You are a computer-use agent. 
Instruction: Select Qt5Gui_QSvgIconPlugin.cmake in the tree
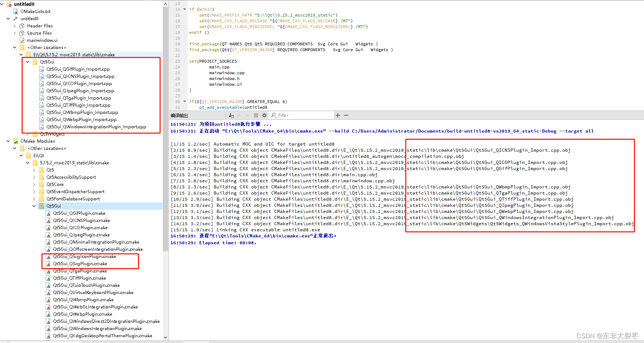click(85, 256)
